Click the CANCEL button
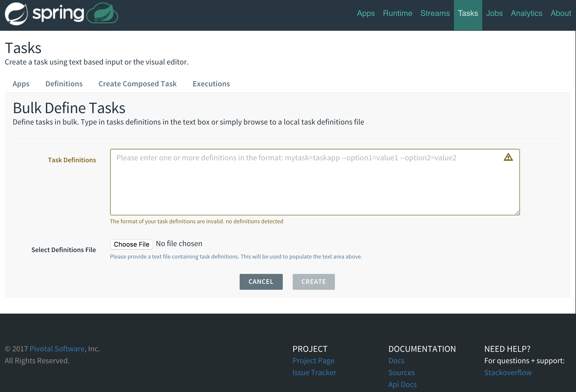The width and height of the screenshot is (576, 392). pos(261,282)
